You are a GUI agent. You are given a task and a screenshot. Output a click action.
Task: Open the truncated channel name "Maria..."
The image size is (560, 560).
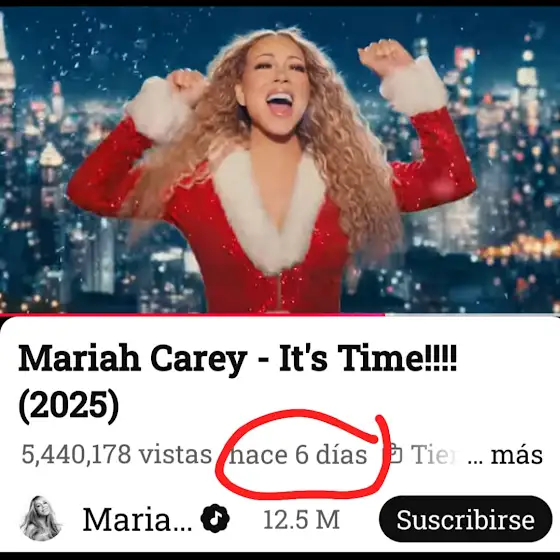137,520
